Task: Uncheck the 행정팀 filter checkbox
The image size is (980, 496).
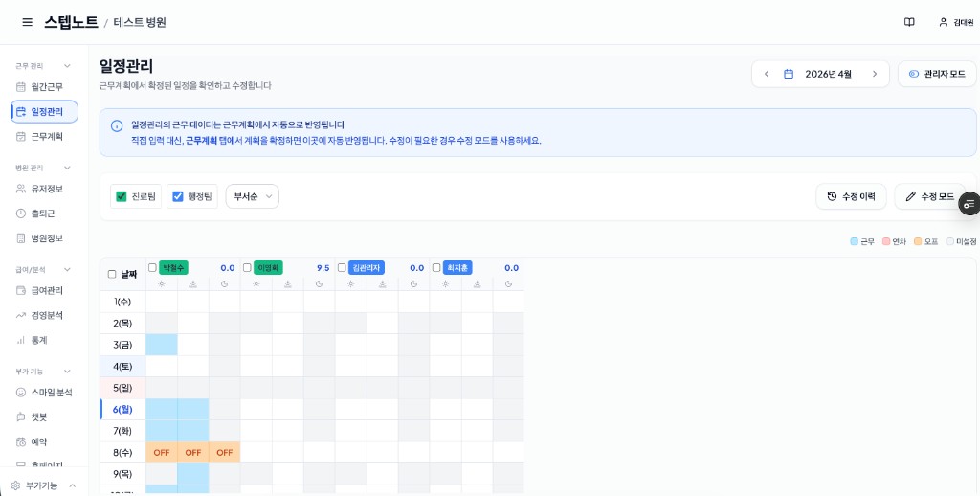Action: pos(177,196)
